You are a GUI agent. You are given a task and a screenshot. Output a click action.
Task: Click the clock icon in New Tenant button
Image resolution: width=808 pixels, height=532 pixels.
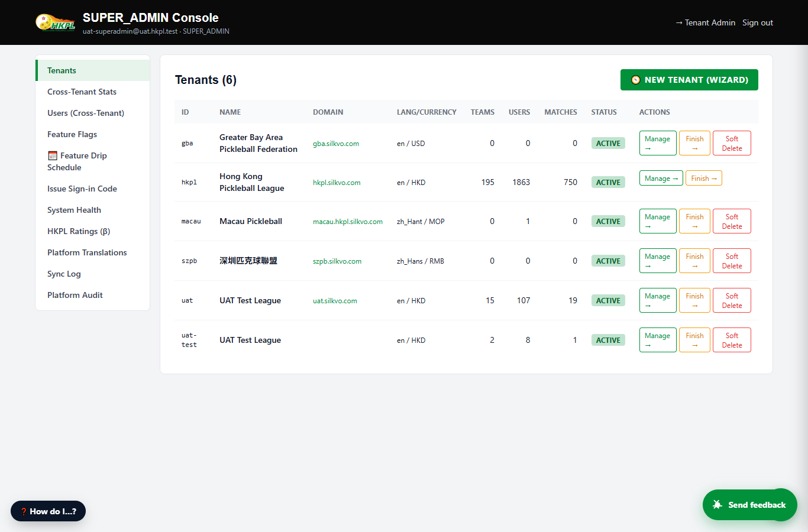click(x=635, y=80)
